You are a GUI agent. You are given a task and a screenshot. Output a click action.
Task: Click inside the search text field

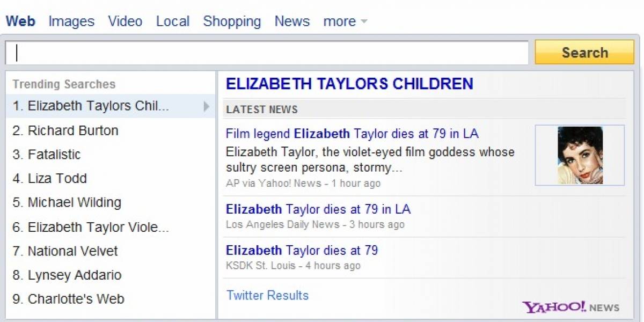pos(267,53)
